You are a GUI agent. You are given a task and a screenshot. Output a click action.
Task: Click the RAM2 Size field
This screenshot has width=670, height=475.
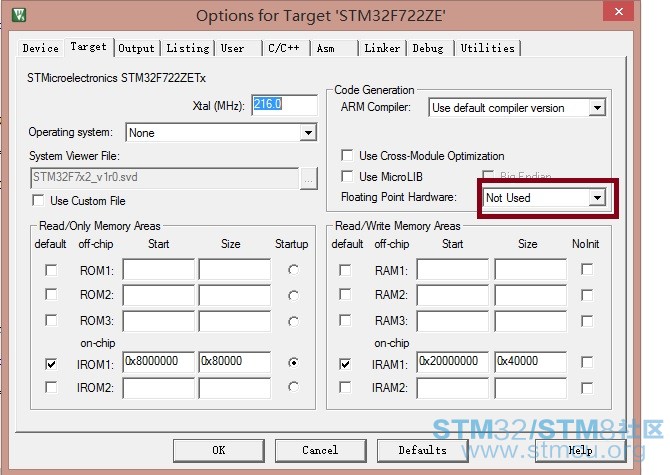click(x=531, y=295)
